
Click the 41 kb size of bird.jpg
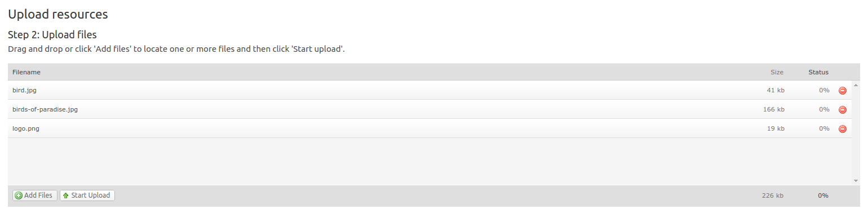point(776,90)
